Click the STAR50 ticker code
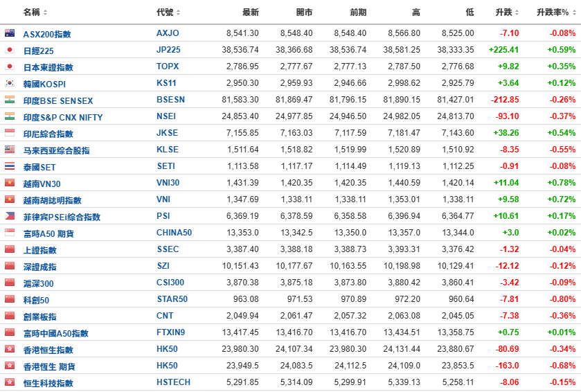 (172, 299)
